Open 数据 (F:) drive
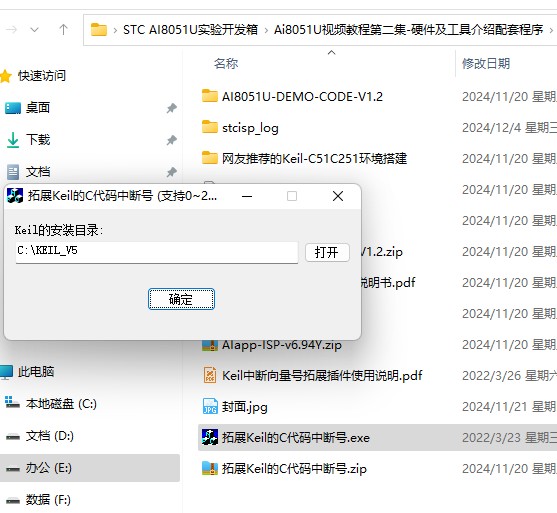 click(48, 500)
